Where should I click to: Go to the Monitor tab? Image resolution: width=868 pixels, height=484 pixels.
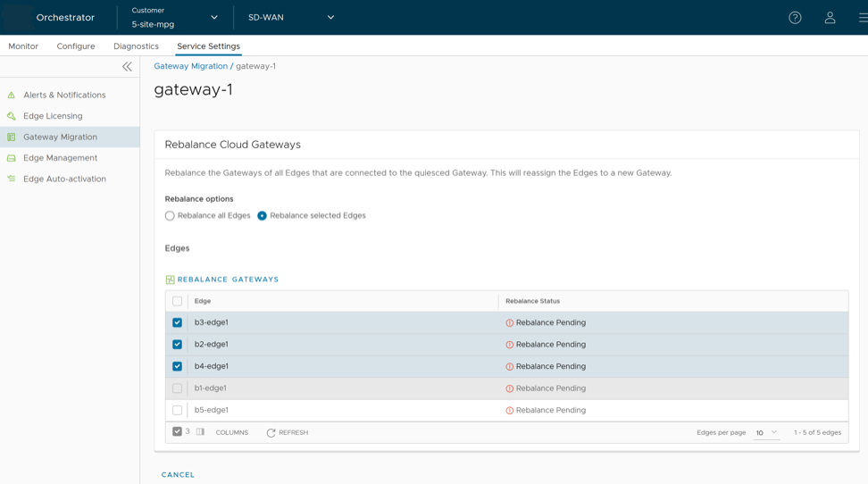pos(23,46)
